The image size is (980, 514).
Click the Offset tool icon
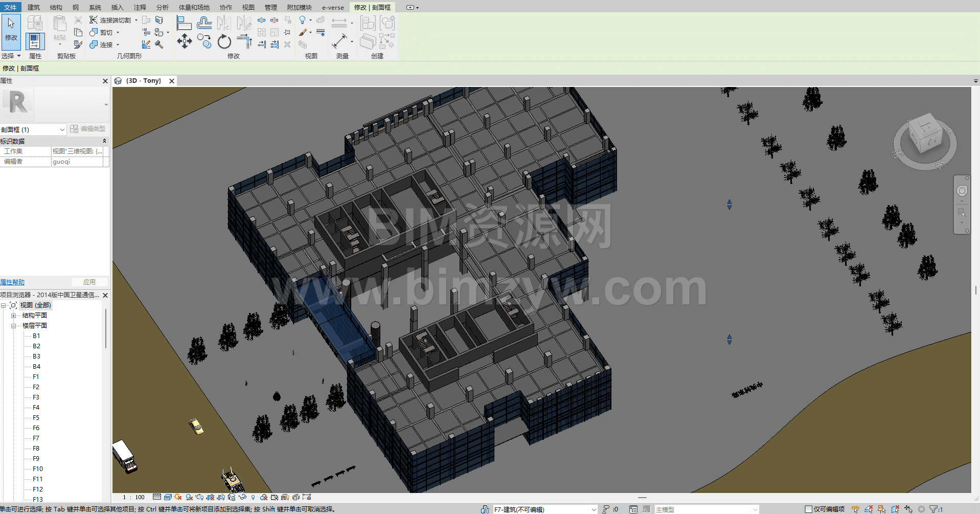pos(204,23)
